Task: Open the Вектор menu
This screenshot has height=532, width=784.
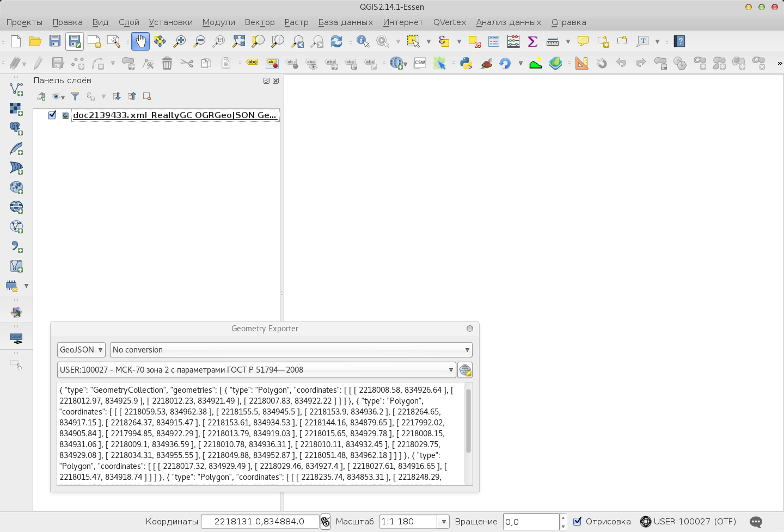Action: click(260, 22)
